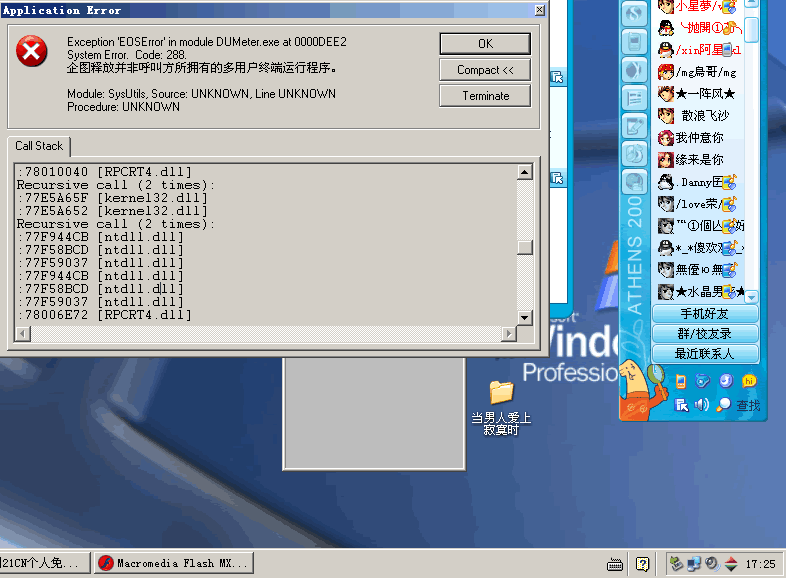Screen dimensions: 786x582
Task: Click the OK button in Application Error dialog
Action: (x=485, y=44)
